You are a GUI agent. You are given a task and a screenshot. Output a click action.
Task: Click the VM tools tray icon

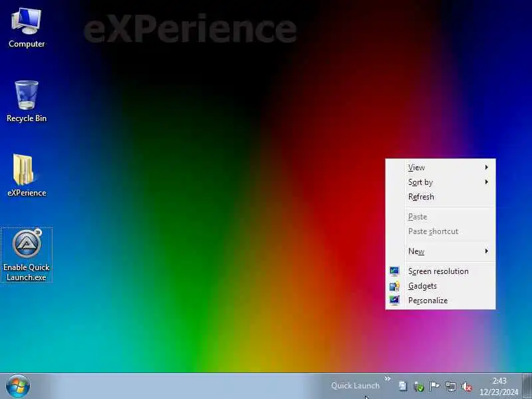point(403,386)
